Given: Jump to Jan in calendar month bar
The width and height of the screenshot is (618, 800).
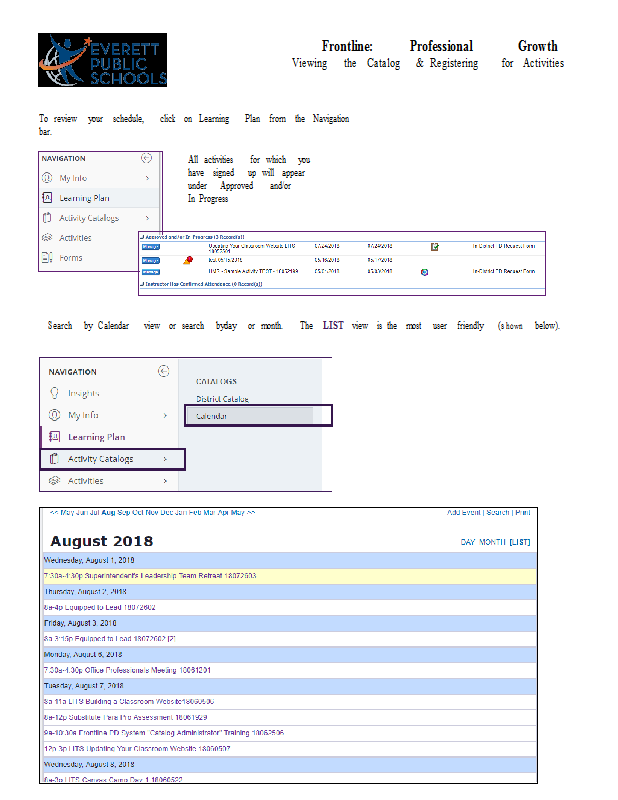Looking at the screenshot, I should (x=181, y=512).
